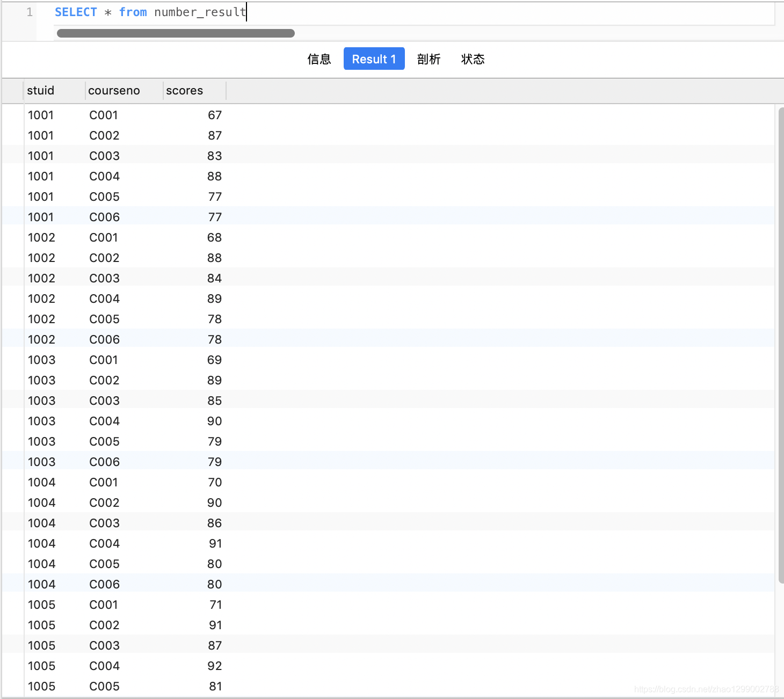Open the 信息 tab

(x=319, y=59)
